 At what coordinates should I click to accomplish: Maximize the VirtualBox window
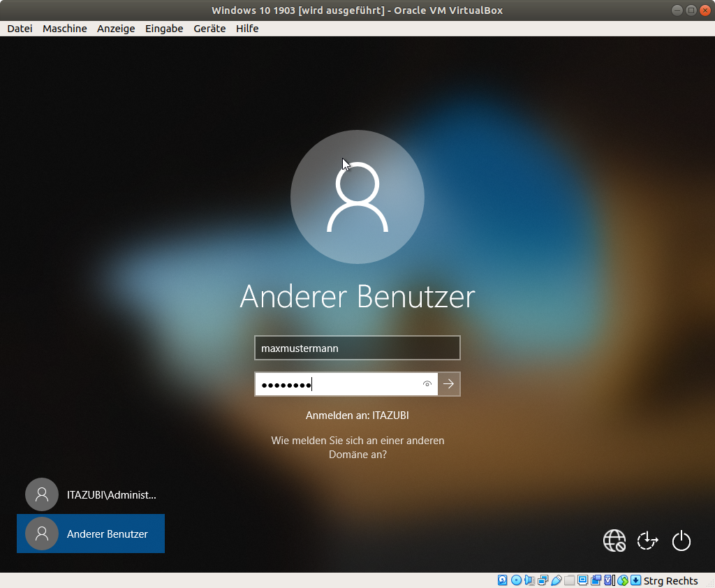click(x=691, y=10)
